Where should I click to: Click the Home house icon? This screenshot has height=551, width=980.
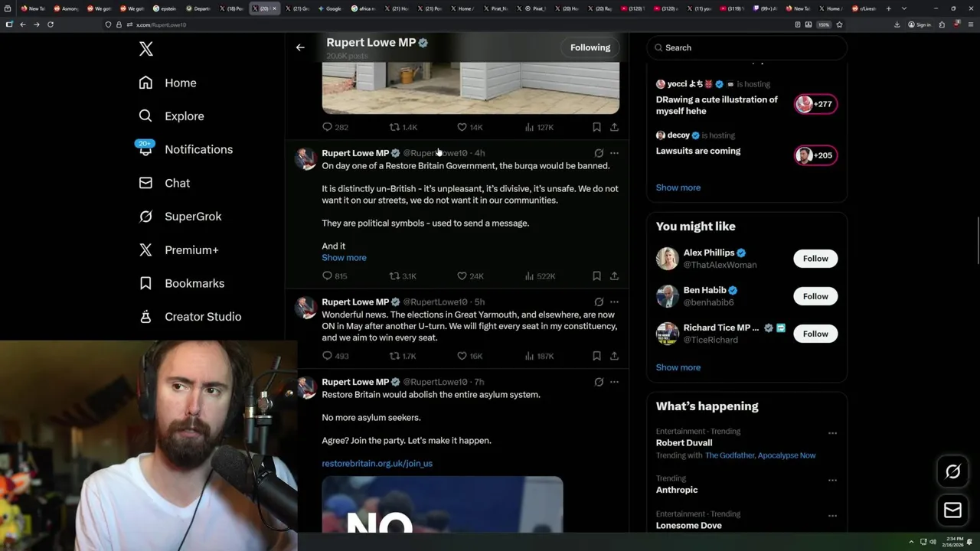click(x=145, y=83)
